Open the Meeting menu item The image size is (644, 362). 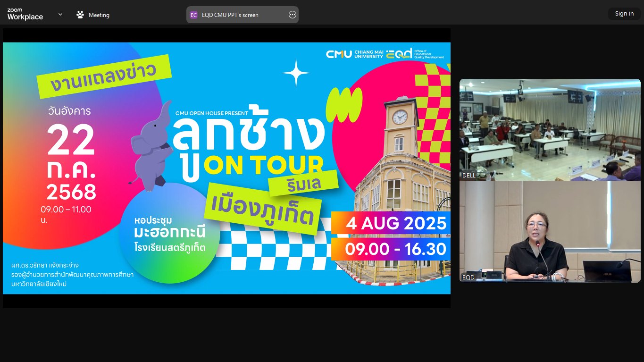[x=99, y=15]
